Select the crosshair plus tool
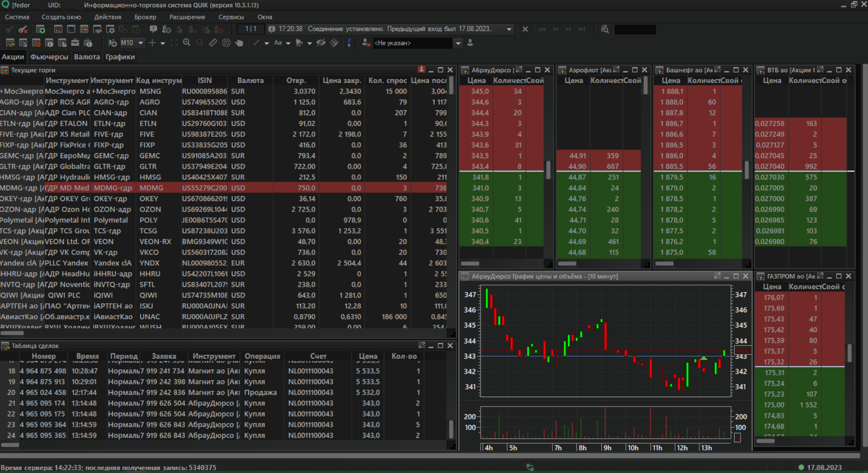Viewport: 868px width, 473px height. coord(152,43)
